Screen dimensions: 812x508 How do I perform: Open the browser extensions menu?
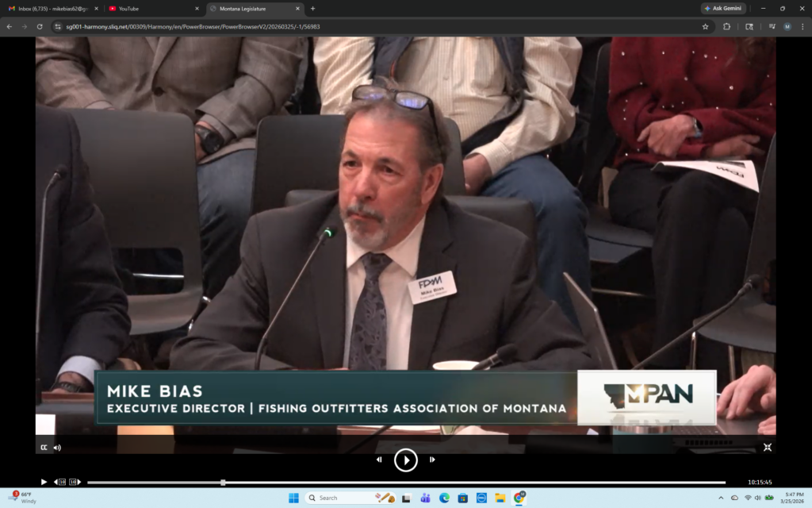(727, 26)
